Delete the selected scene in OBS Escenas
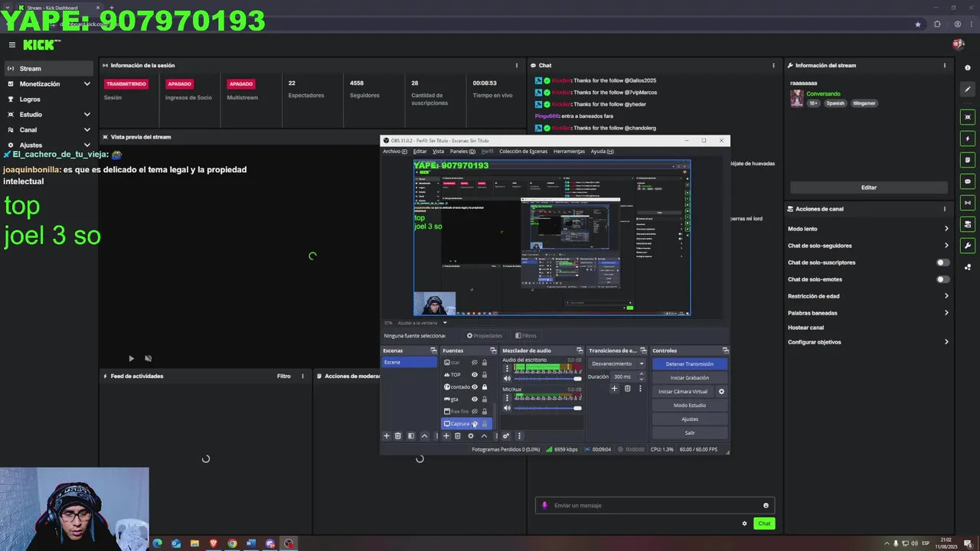 pos(397,436)
